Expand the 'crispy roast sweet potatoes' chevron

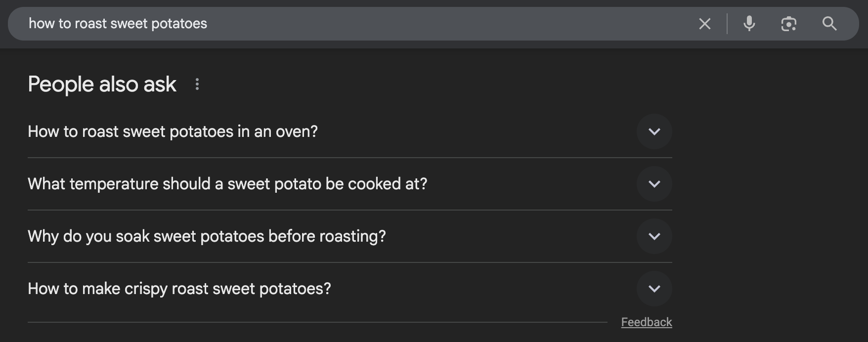click(654, 289)
